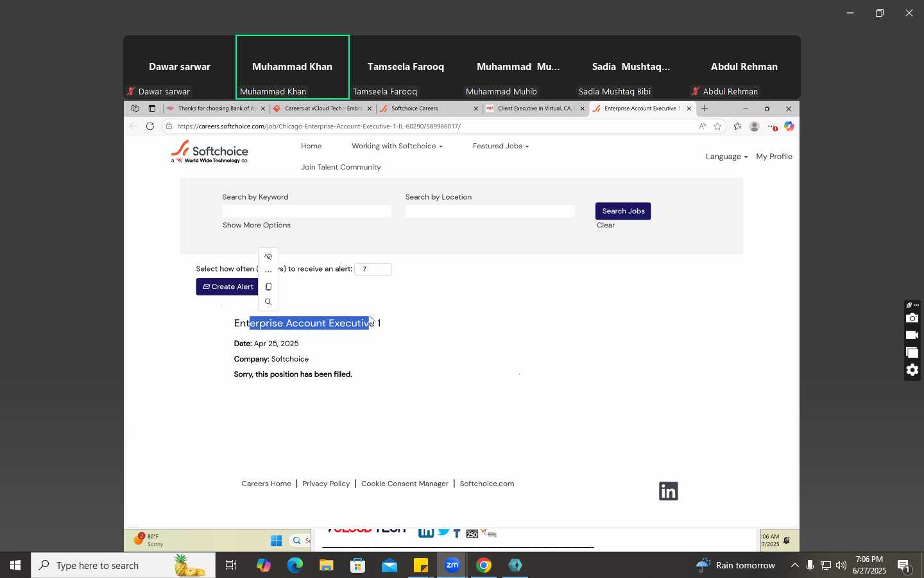The image size is (924, 578).
Task: Hide the mini selection menu
Action: pyautogui.click(x=269, y=257)
